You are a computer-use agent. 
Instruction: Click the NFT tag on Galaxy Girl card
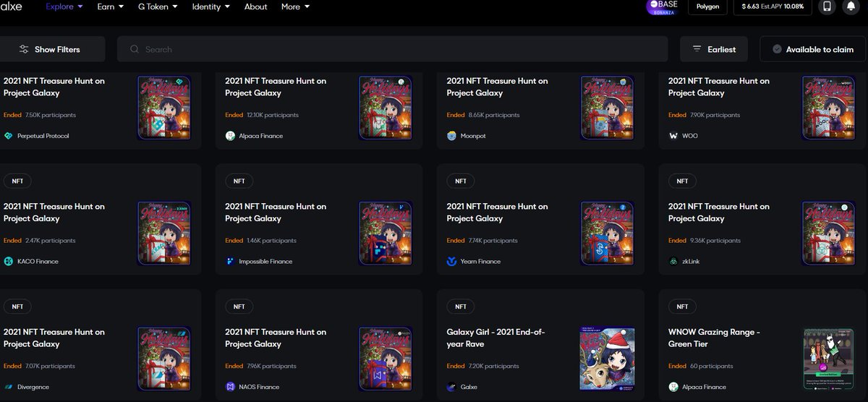(461, 307)
